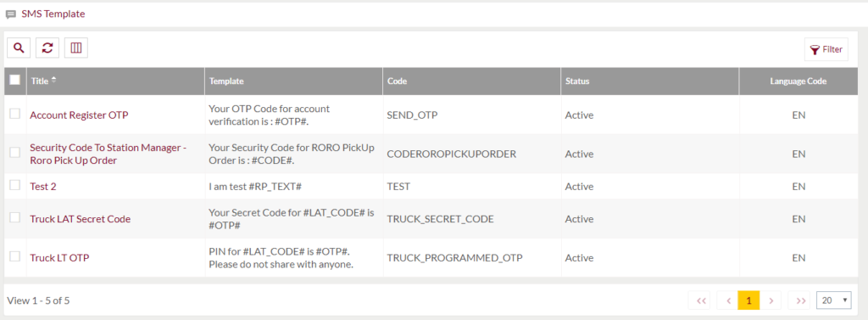Check the Account Register OTP row

(x=15, y=114)
